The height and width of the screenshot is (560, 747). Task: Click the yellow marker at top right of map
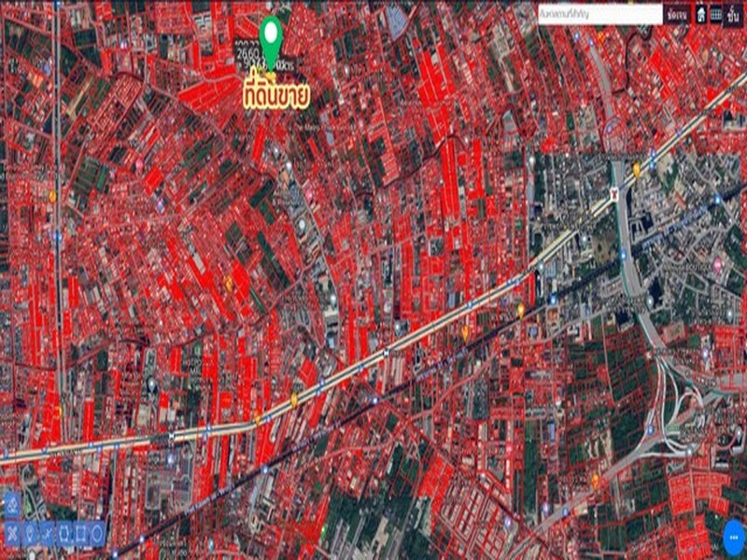(637, 170)
